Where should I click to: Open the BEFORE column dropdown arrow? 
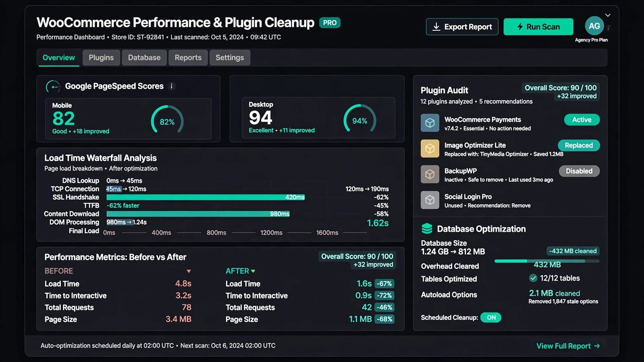coord(188,271)
